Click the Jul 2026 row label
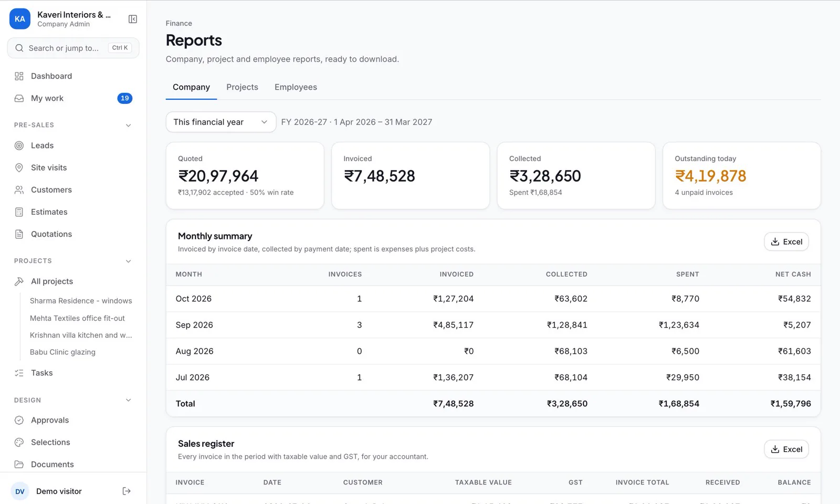Image resolution: width=840 pixels, height=504 pixels. point(192,377)
